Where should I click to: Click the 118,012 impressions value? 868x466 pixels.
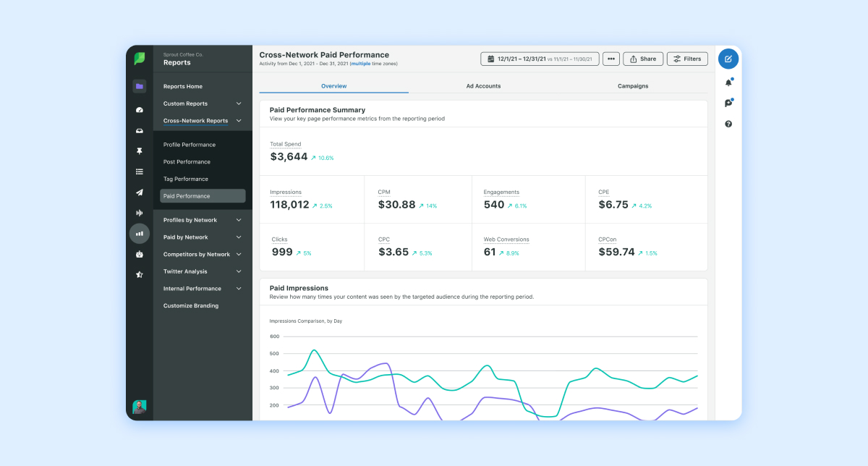[289, 205]
